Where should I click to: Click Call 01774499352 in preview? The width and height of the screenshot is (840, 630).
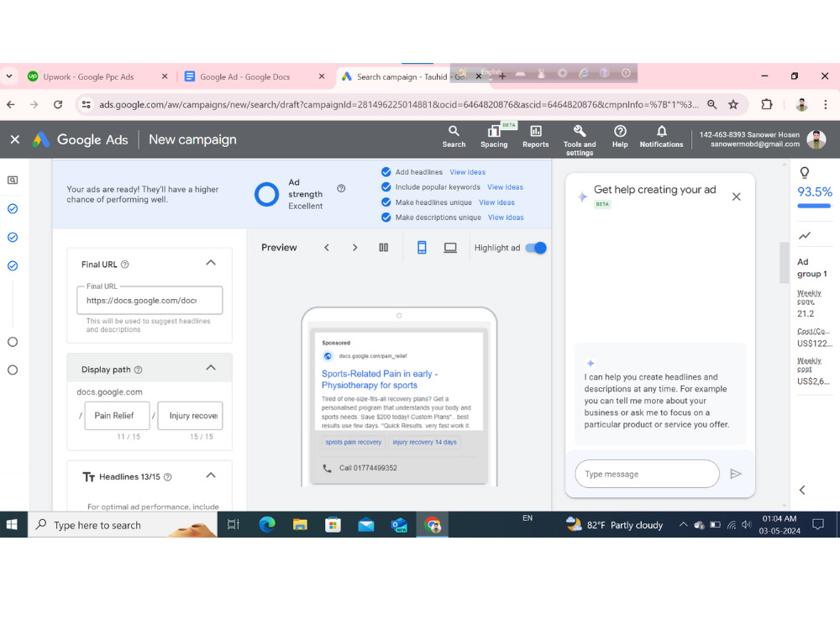[x=368, y=468]
